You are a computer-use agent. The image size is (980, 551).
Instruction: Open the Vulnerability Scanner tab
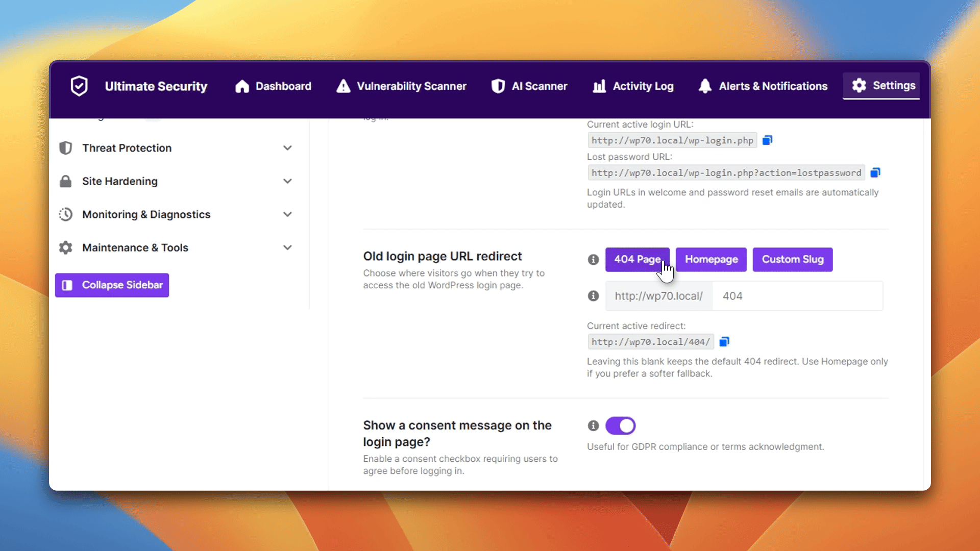(402, 86)
